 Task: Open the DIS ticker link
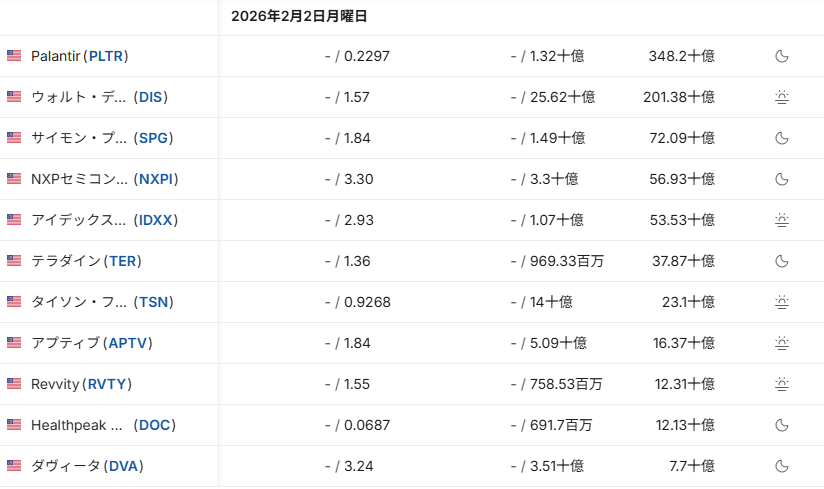click(x=150, y=97)
